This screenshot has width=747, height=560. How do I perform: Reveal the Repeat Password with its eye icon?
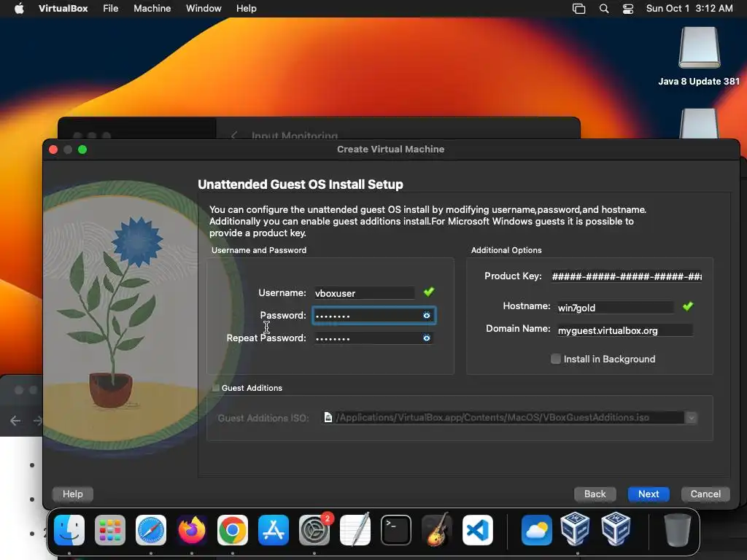(x=426, y=338)
